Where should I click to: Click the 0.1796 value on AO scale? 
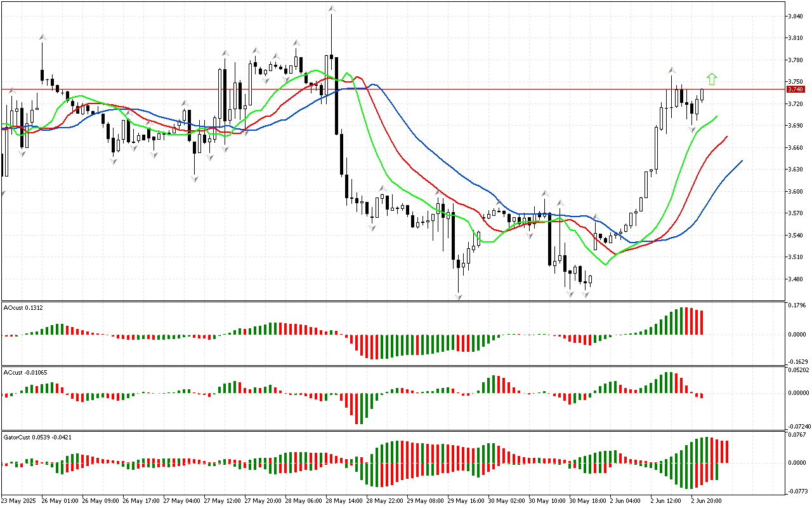coord(797,305)
